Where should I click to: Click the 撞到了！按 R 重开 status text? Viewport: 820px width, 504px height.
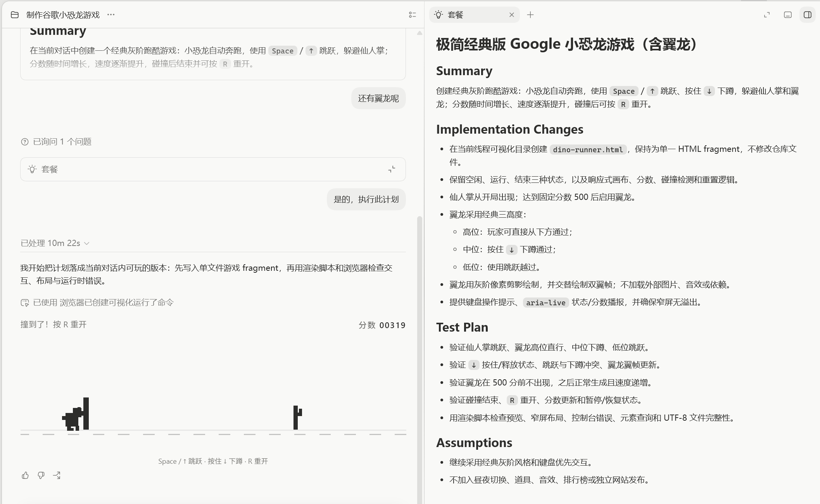click(54, 325)
